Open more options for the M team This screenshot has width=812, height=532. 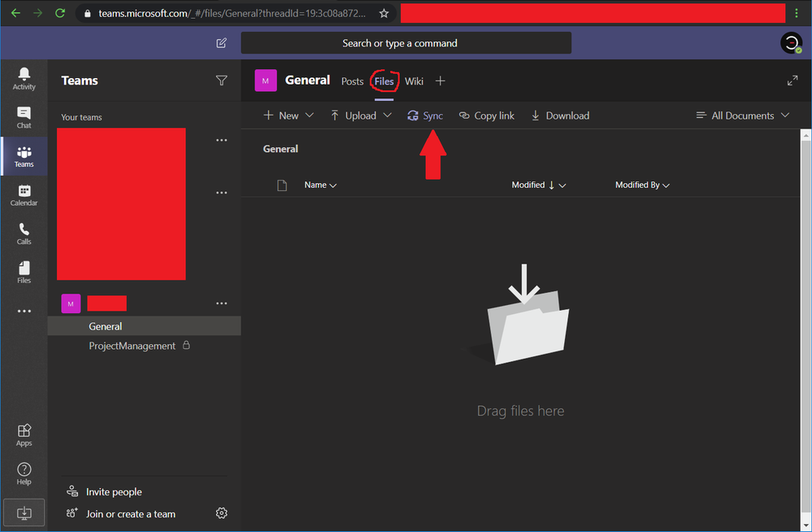coord(221,303)
